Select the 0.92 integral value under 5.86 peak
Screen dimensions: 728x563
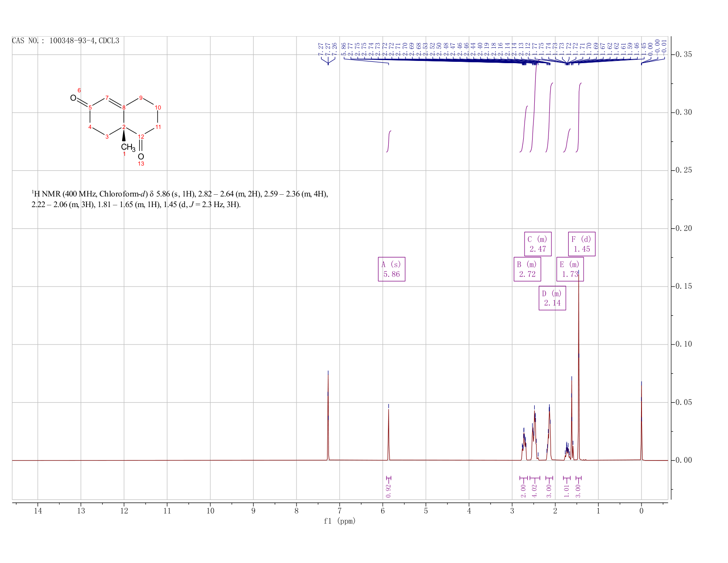388,490
